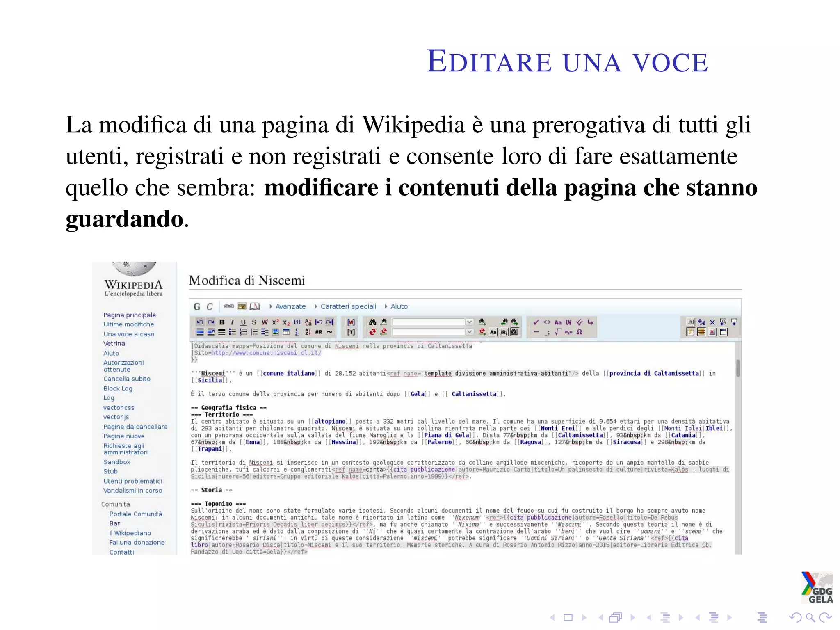Insert superscript with the x² icon
The height and width of the screenshot is (630, 840).
pyautogui.click(x=275, y=322)
